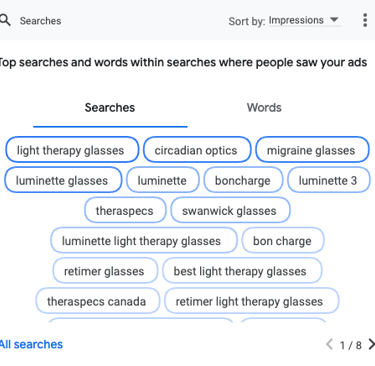Click the theraspecs canada chip

pyautogui.click(x=97, y=301)
